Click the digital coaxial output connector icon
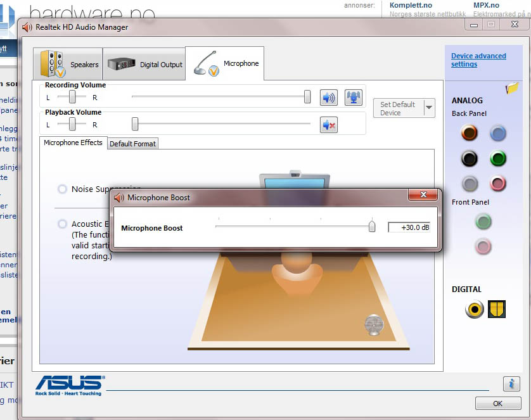This screenshot has width=531, height=420. tap(475, 309)
